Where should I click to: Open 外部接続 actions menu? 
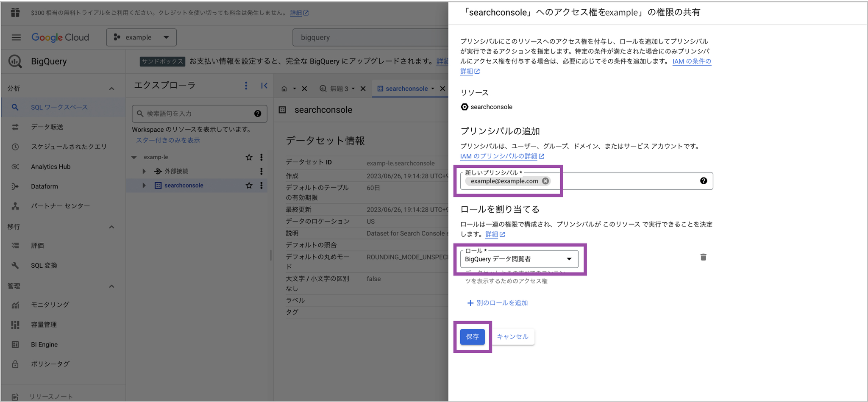click(262, 171)
